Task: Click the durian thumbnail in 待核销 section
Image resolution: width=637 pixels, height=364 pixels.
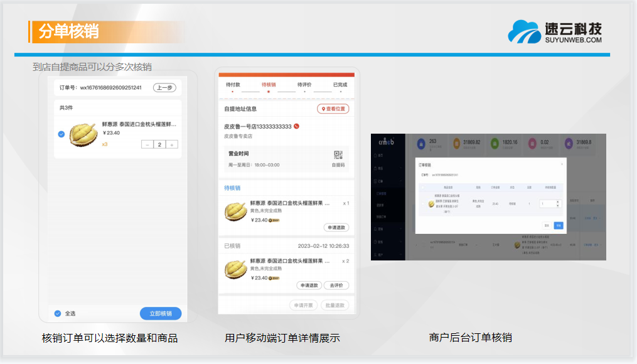Action: tap(235, 211)
